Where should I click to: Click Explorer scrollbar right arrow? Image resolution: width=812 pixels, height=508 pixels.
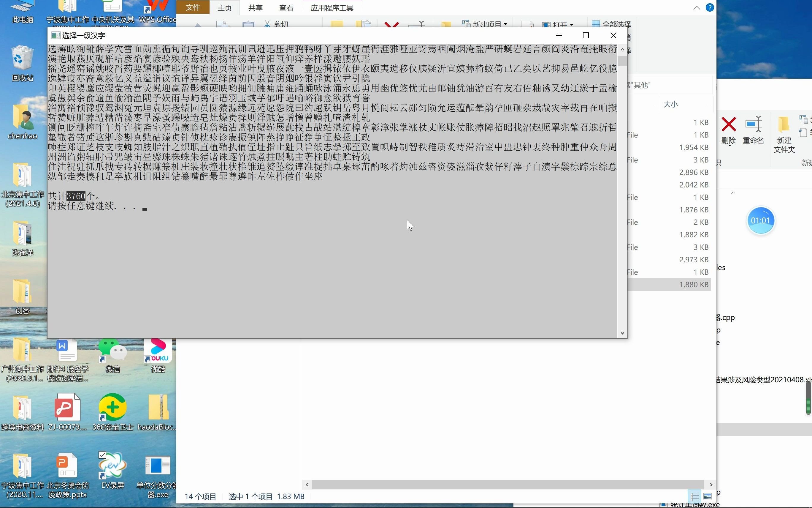pos(711,485)
